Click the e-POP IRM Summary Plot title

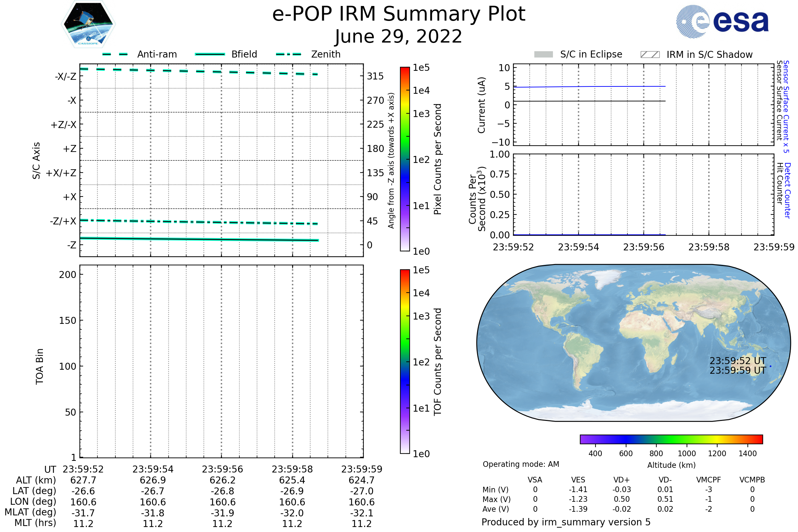pos(399,14)
